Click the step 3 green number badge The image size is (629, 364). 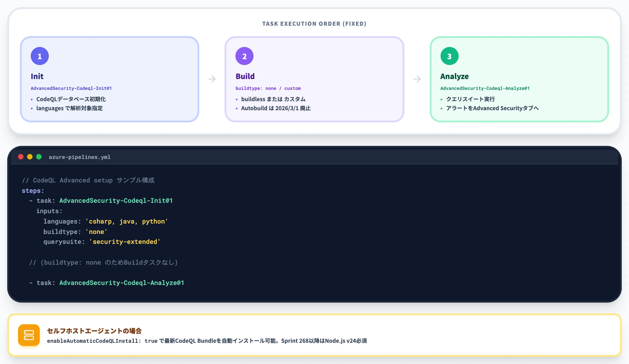[x=449, y=56]
